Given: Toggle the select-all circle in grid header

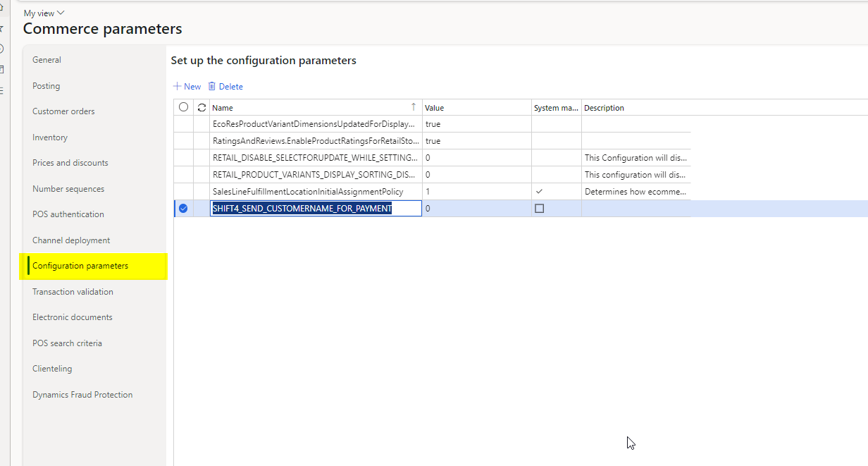Looking at the screenshot, I should (x=184, y=107).
